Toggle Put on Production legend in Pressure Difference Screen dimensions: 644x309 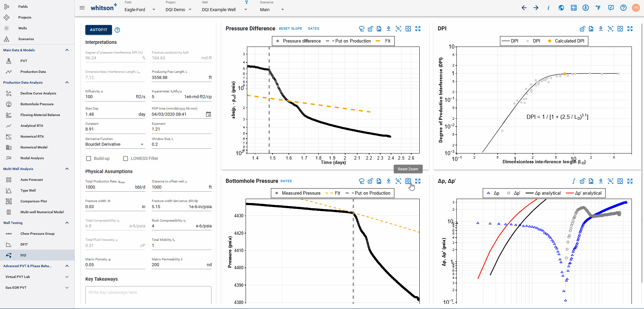tap(349, 41)
